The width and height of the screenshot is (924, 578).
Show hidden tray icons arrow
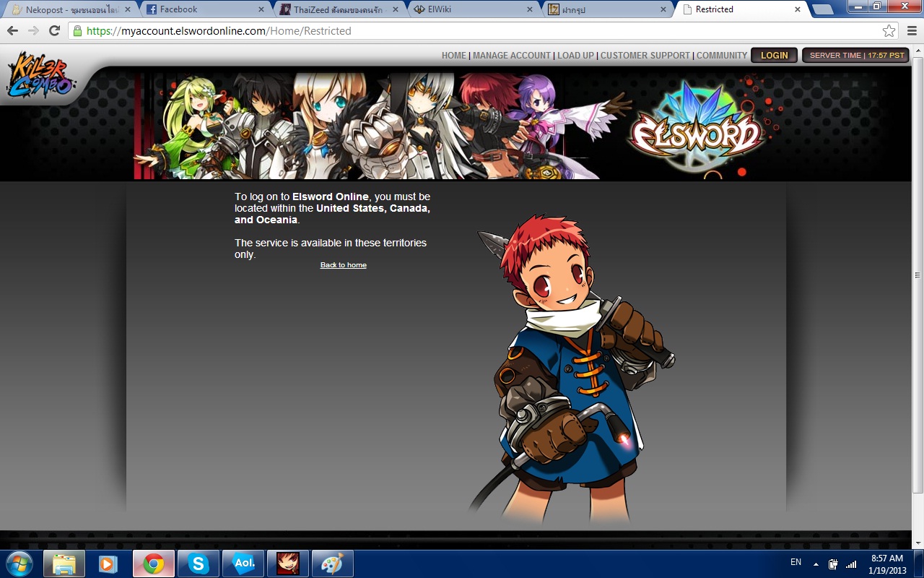[x=816, y=564]
